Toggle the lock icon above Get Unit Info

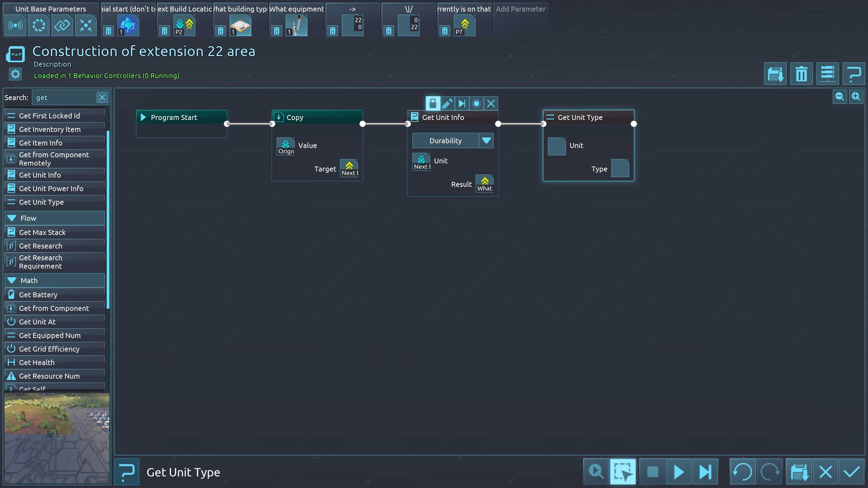pos(433,103)
